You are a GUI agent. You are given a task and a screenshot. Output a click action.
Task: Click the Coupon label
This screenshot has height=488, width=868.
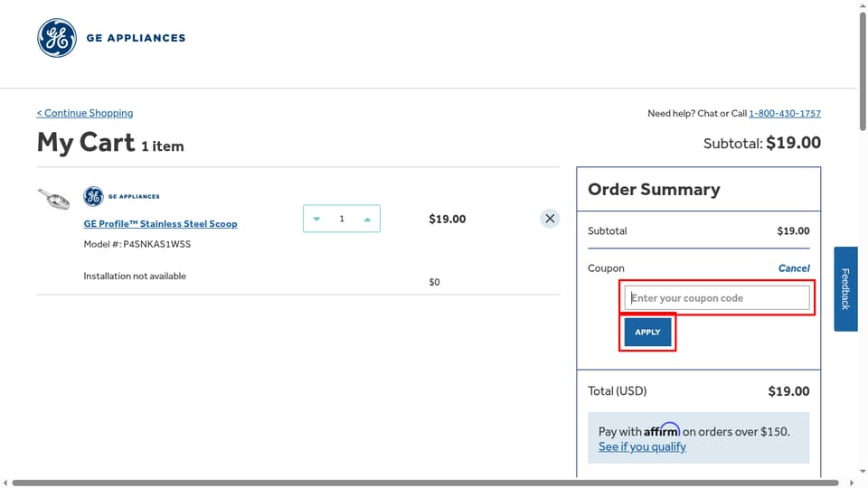(606, 268)
